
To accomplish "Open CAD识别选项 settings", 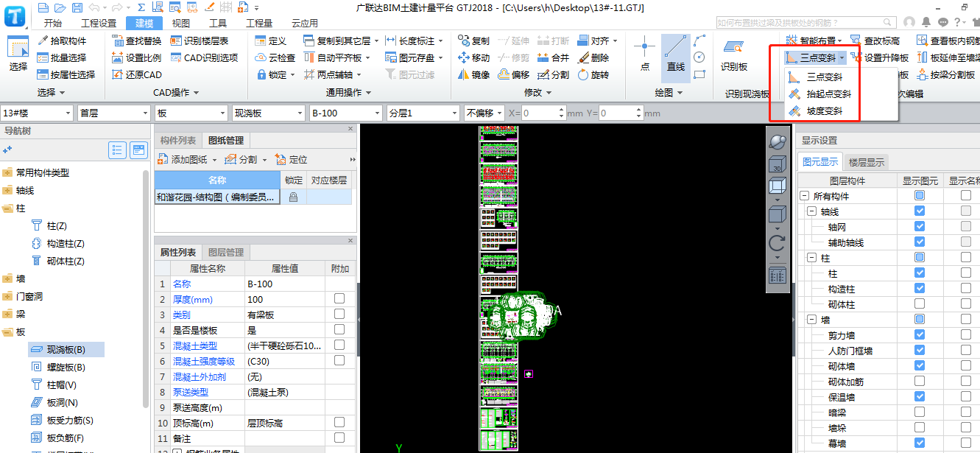I will coord(204,57).
